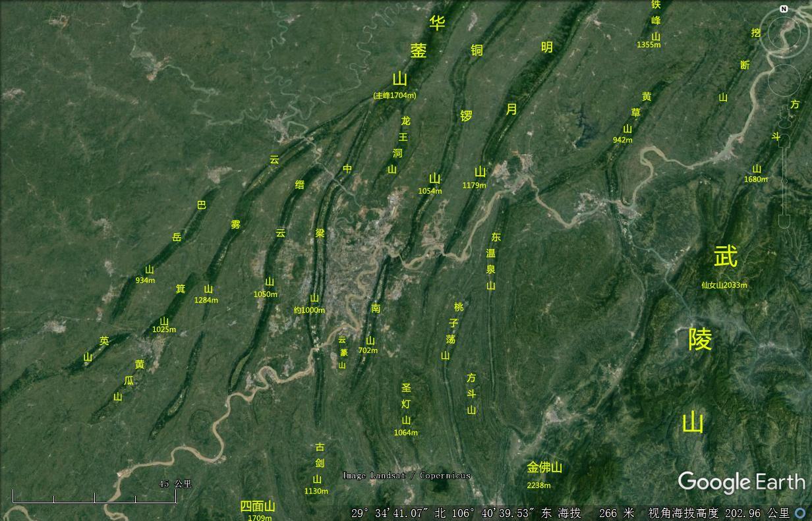812x521 pixels.
Task: Click the 1709m label
Action: [259, 518]
